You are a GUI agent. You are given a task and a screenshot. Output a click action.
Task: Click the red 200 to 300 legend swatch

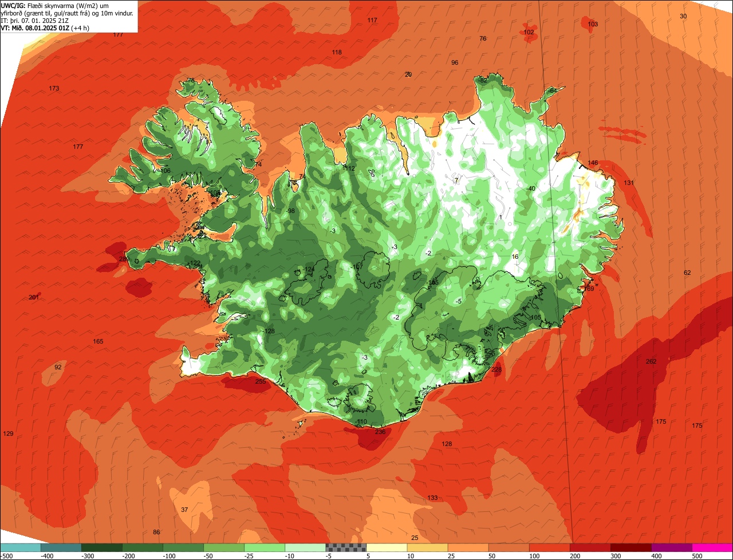pos(590,547)
